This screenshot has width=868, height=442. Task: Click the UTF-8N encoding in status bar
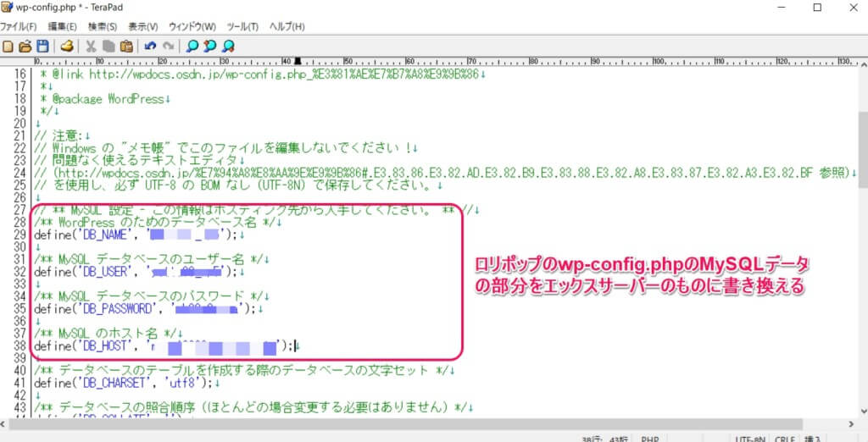click(x=751, y=439)
